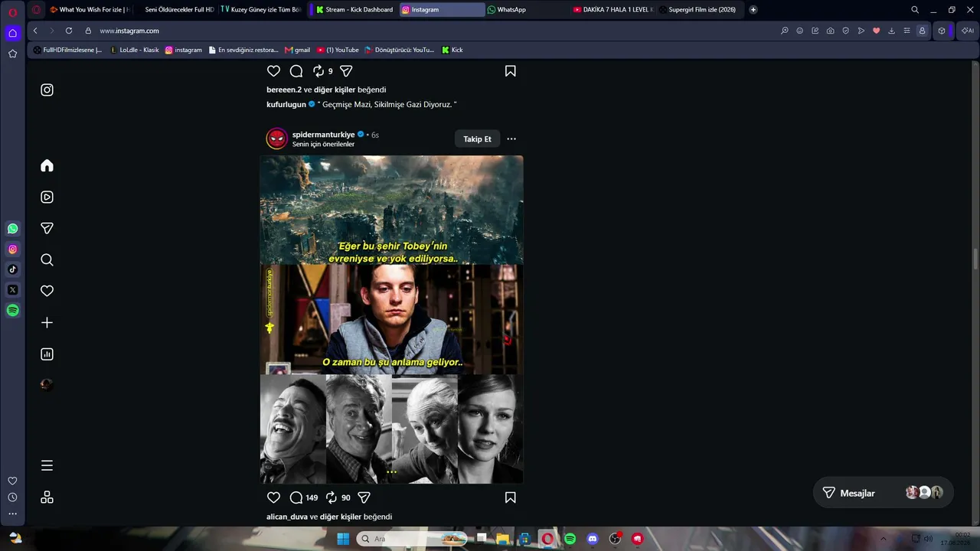Image resolution: width=980 pixels, height=551 pixels.
Task: Open the Kick bookmark
Action: pyautogui.click(x=452, y=50)
